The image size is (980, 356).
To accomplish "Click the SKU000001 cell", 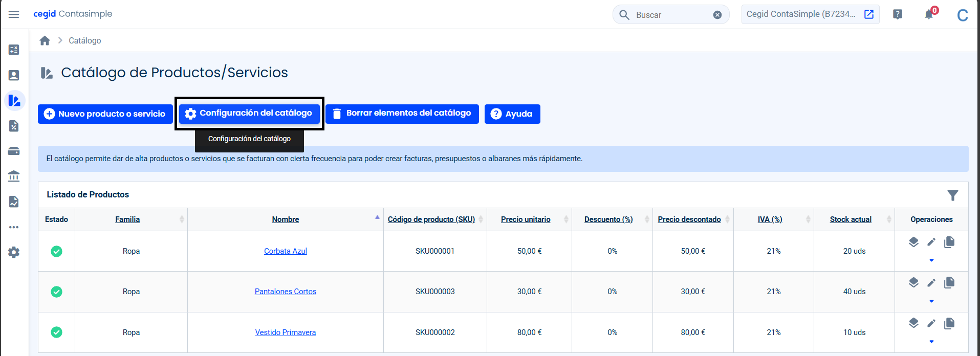I will point(435,251).
